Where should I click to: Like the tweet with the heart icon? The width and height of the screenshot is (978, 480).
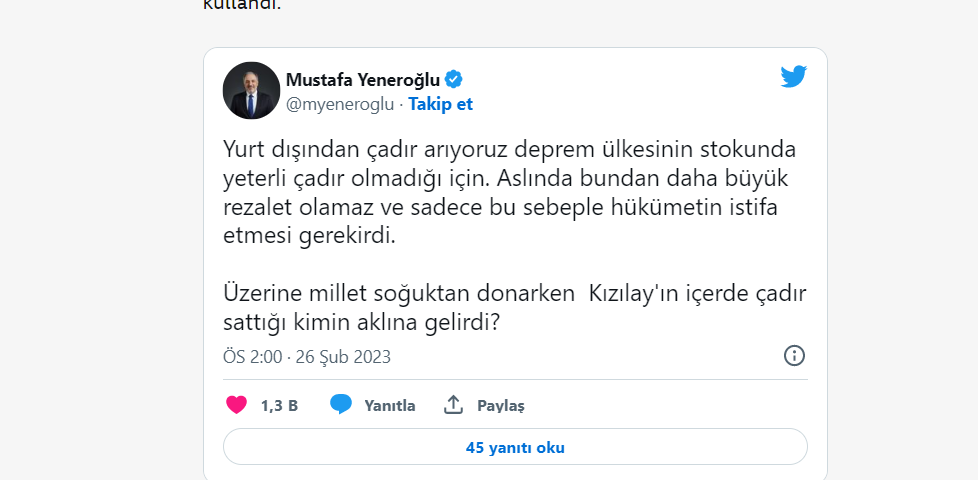[x=237, y=405]
